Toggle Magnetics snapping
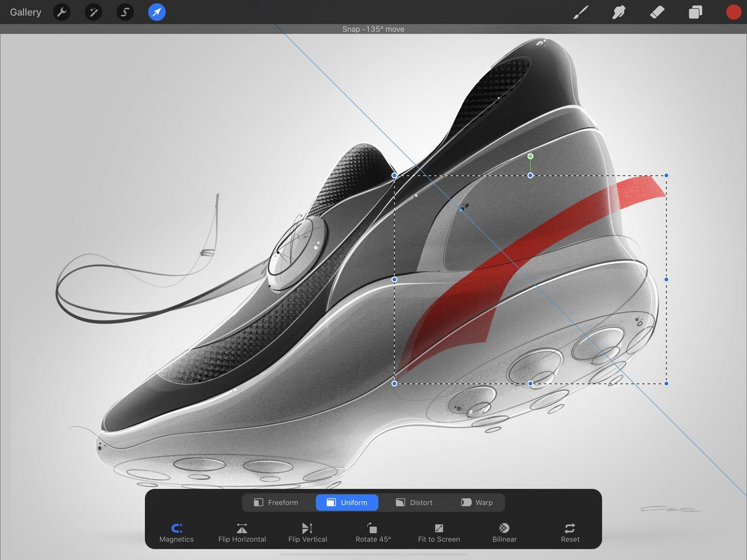The height and width of the screenshot is (560, 747). click(x=176, y=533)
